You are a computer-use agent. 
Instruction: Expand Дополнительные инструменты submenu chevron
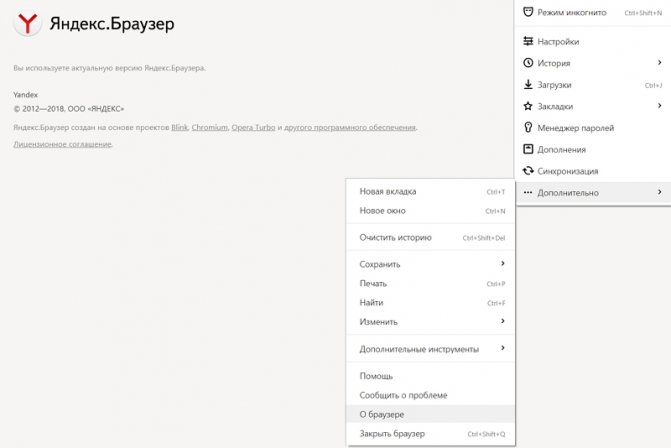[503, 348]
